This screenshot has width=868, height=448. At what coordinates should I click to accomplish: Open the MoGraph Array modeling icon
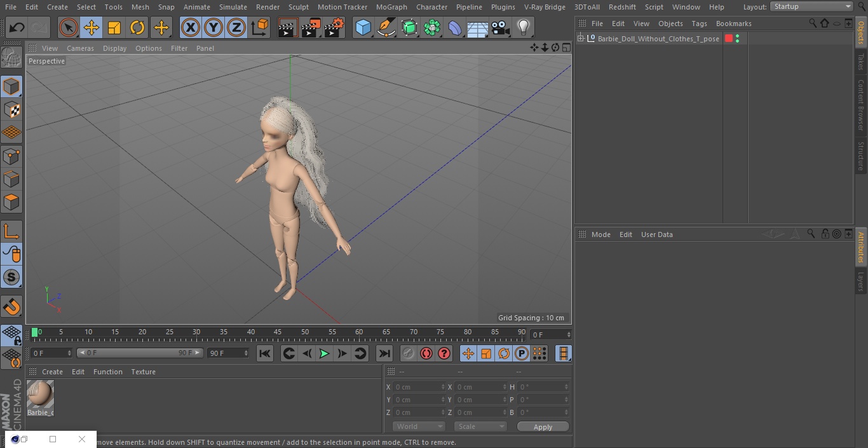click(x=432, y=27)
